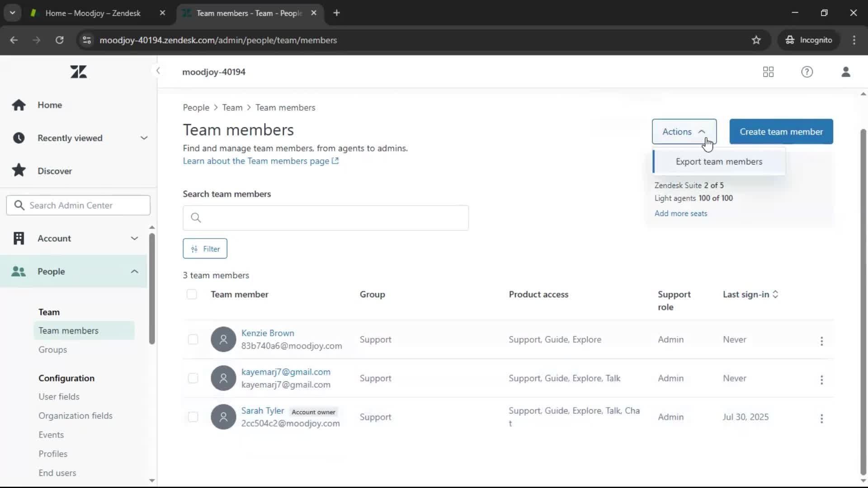Open the Chrome menu with three dots
The image size is (868, 488).
(x=854, y=40)
